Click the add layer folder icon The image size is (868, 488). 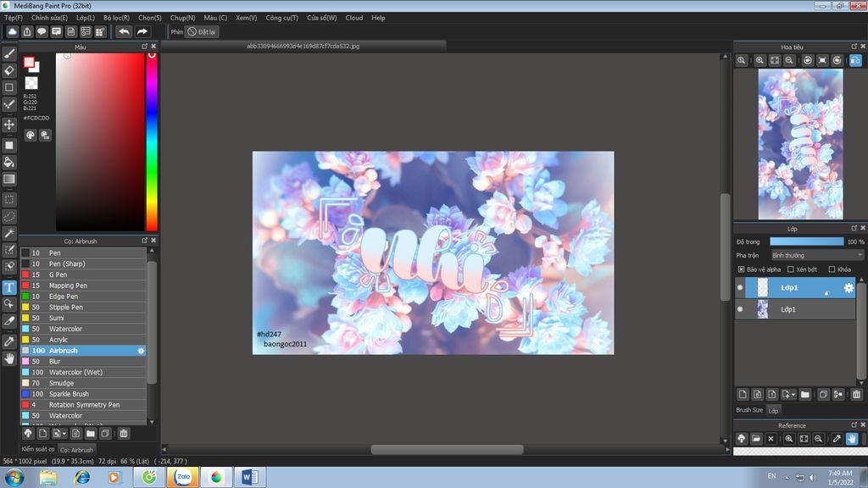point(805,394)
